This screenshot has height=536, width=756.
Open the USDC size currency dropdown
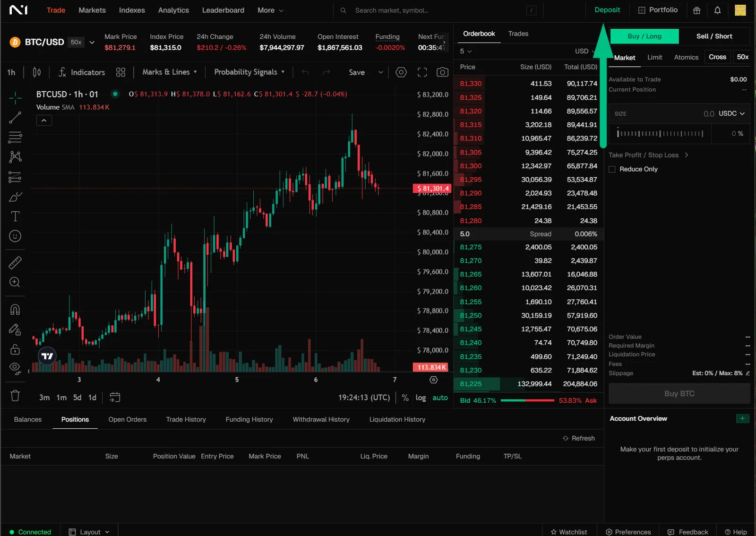[x=731, y=114]
